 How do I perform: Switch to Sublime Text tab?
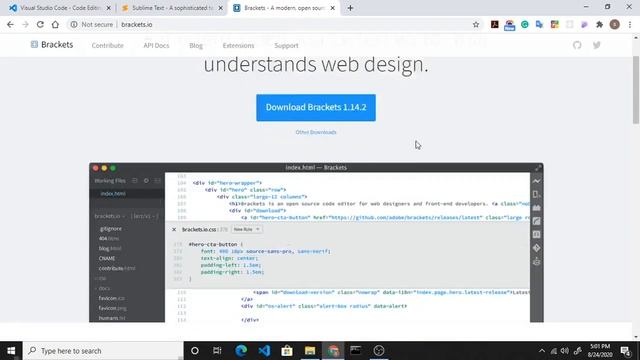click(x=167, y=8)
